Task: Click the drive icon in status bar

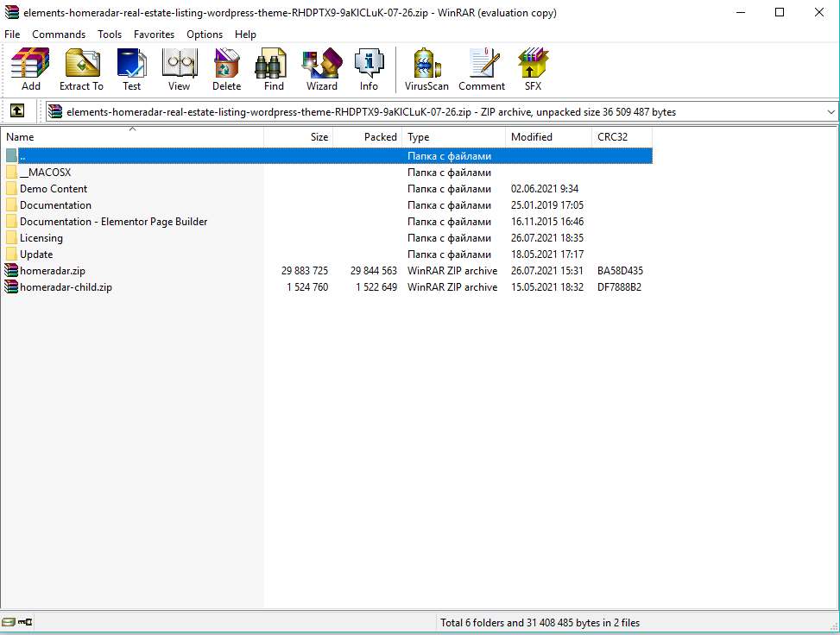Action: coord(8,622)
